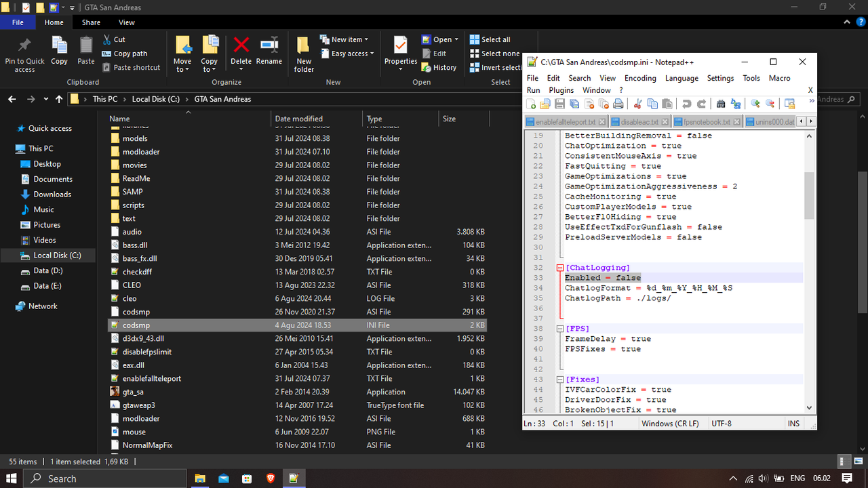Open Notepad++ Language menu
868x488 pixels.
[682, 78]
